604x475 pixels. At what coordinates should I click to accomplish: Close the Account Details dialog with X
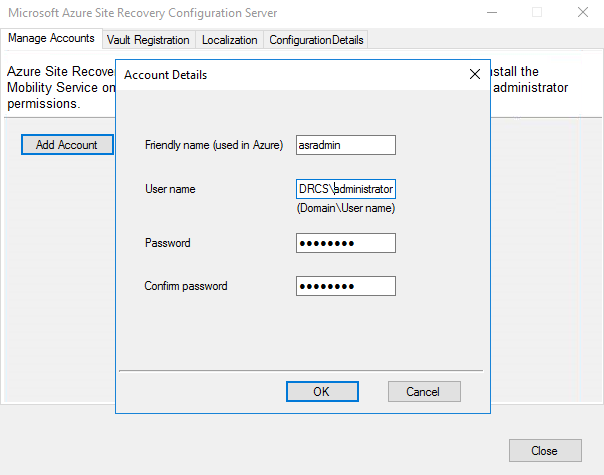(x=475, y=74)
